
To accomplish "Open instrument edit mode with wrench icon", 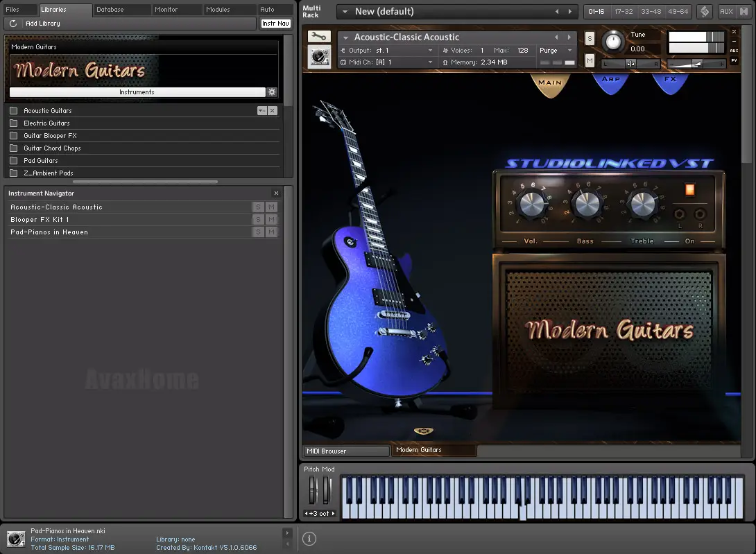I will 318,36.
